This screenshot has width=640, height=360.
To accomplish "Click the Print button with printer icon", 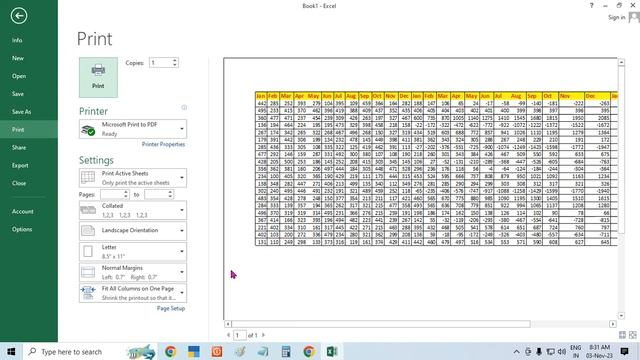I will [98, 77].
